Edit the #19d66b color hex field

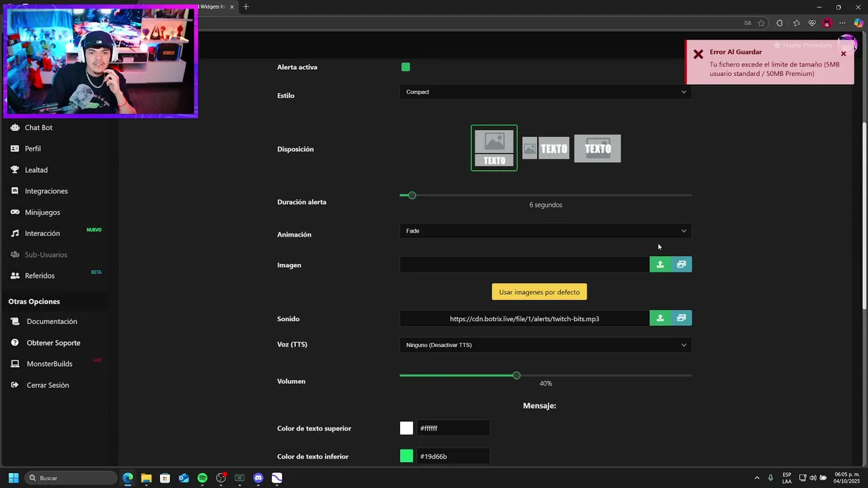[x=453, y=456]
